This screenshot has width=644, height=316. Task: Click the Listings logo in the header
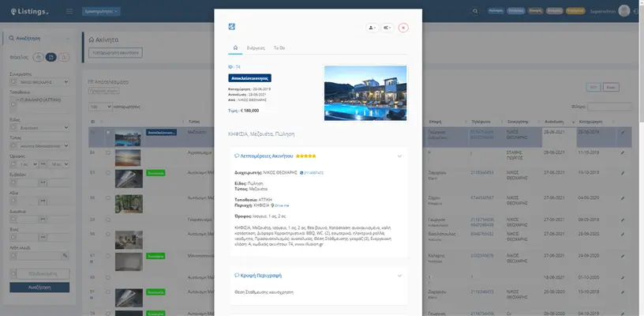coord(29,12)
